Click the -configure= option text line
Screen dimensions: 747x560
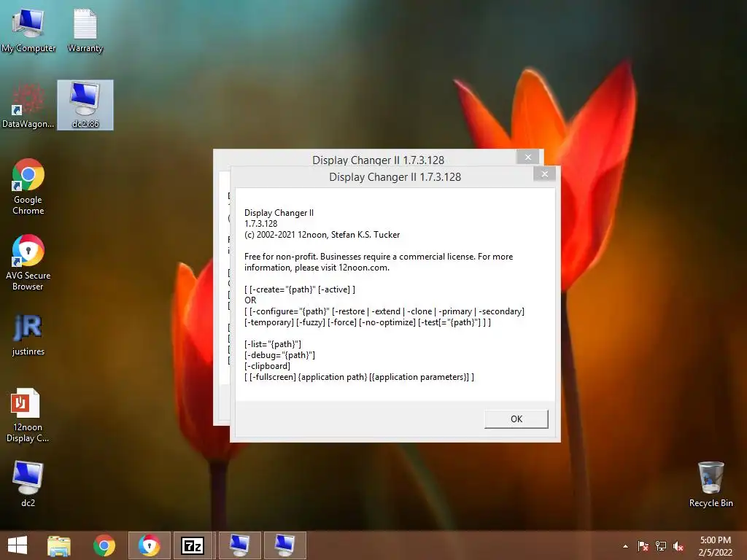384,311
